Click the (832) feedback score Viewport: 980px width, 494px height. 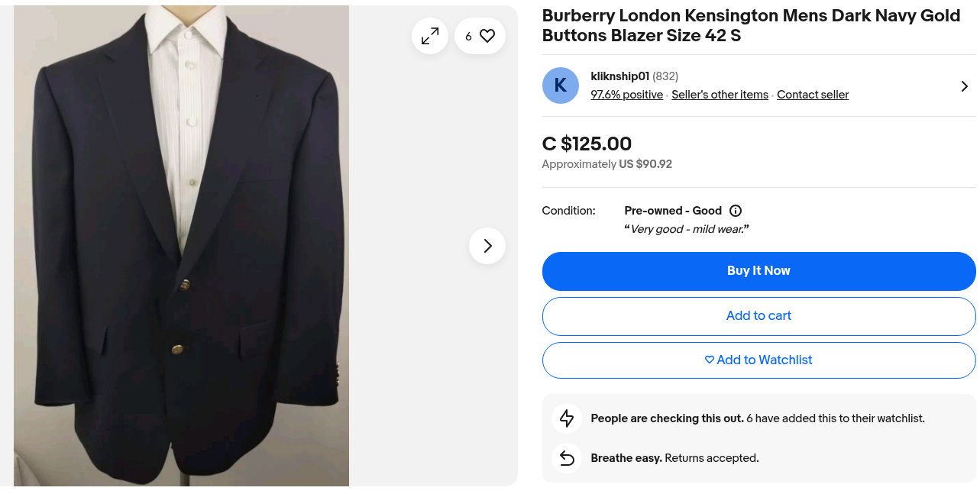[665, 76]
